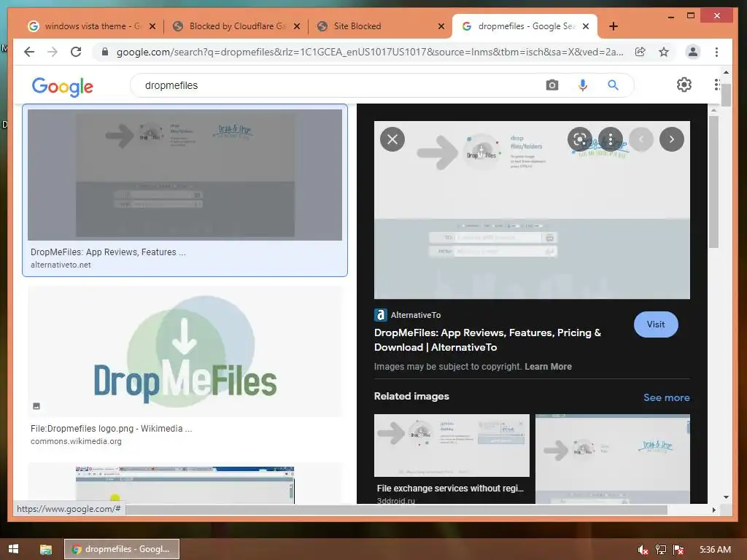Viewport: 747px width, 560px height.
Task: Open network status tray icon
Action: 661,550
